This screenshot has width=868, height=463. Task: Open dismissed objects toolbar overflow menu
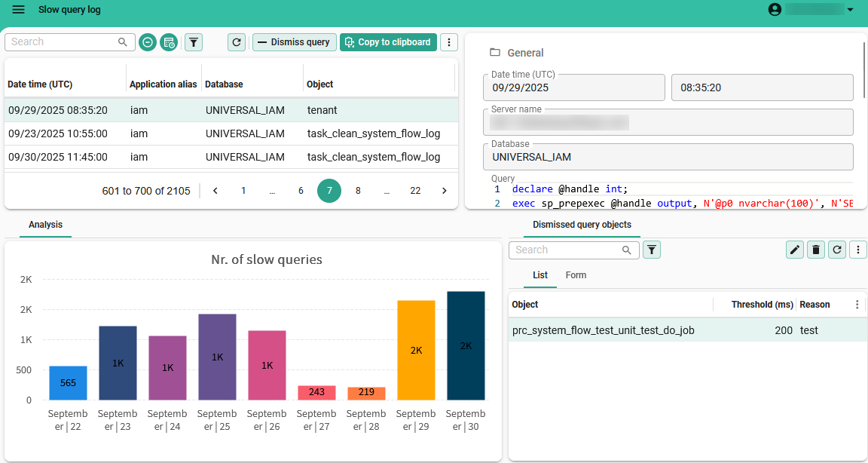click(857, 250)
